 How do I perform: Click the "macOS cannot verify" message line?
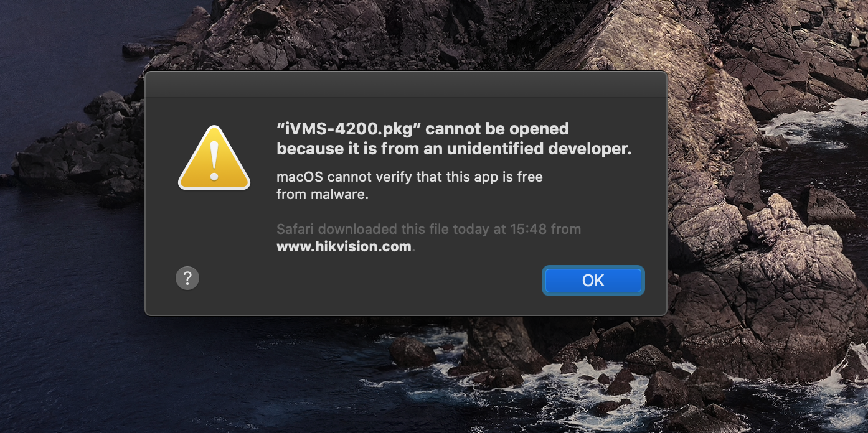coord(409,177)
